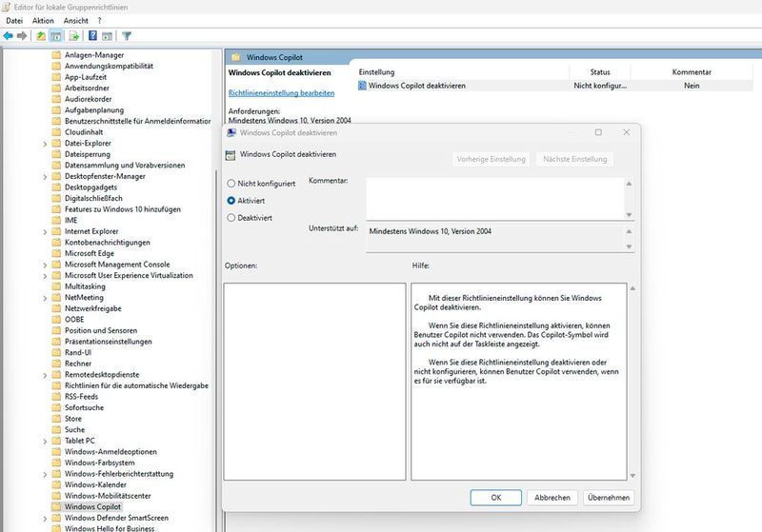The height and width of the screenshot is (532, 762).
Task: Confirm the dialog with OK
Action: (495, 498)
